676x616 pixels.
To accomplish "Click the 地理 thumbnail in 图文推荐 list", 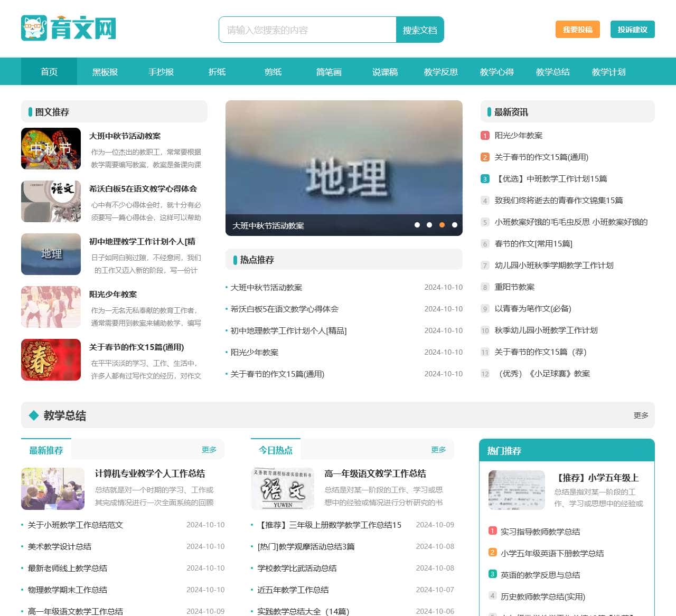I will 51,254.
